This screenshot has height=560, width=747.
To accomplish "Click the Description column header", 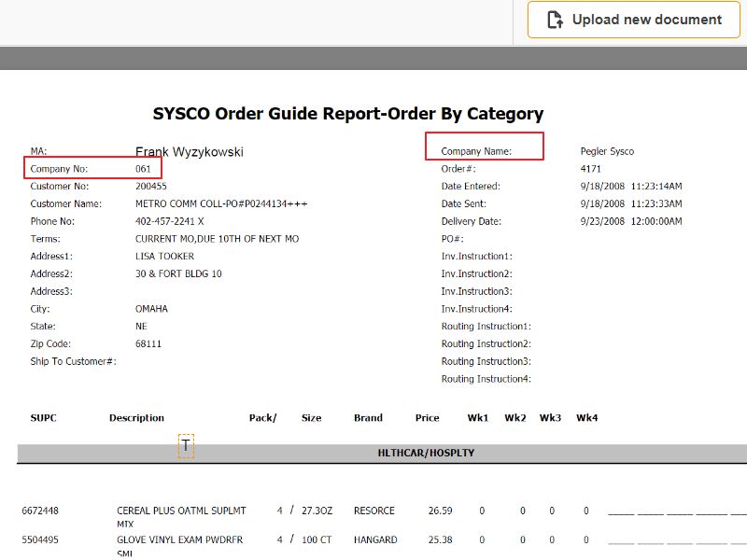I will pos(136,417).
